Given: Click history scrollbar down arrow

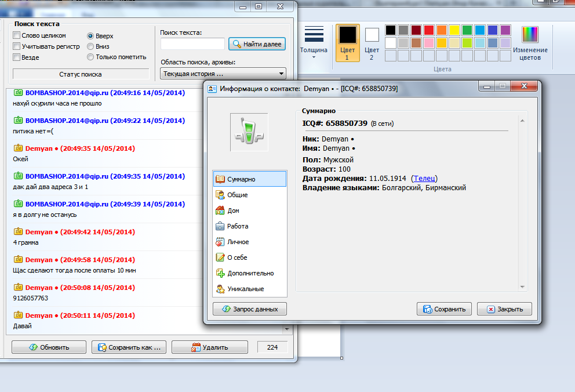Looking at the screenshot, I should [x=287, y=329].
